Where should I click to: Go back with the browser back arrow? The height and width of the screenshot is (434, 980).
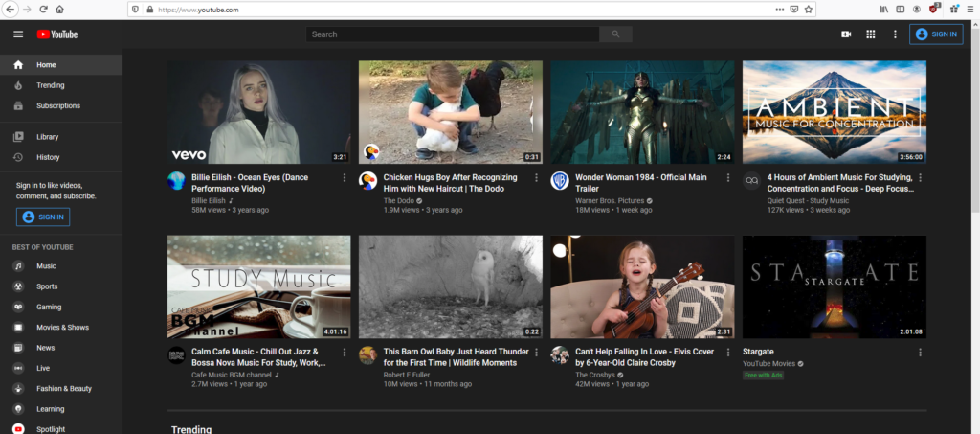pyautogui.click(x=11, y=10)
